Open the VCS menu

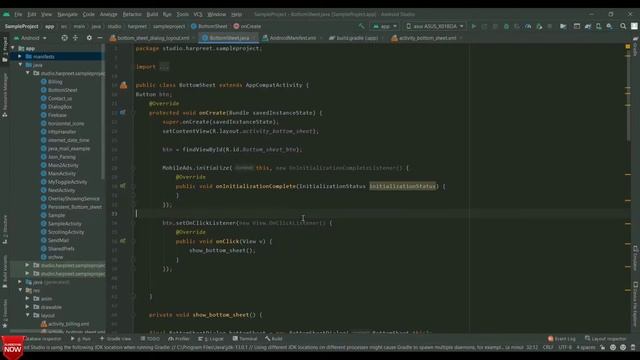click(x=198, y=14)
